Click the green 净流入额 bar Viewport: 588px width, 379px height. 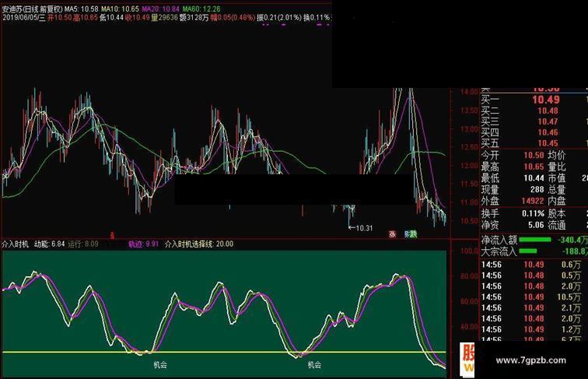[535, 240]
